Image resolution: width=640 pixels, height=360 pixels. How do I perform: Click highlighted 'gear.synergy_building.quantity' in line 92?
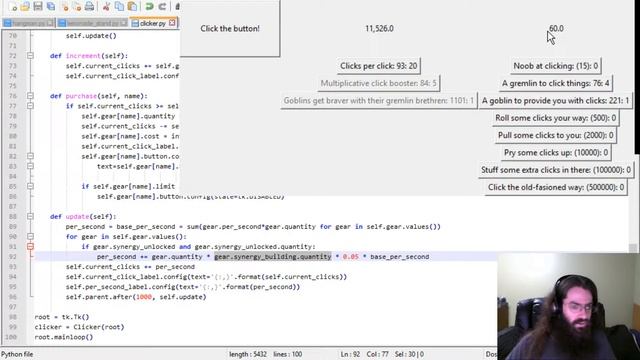273,257
